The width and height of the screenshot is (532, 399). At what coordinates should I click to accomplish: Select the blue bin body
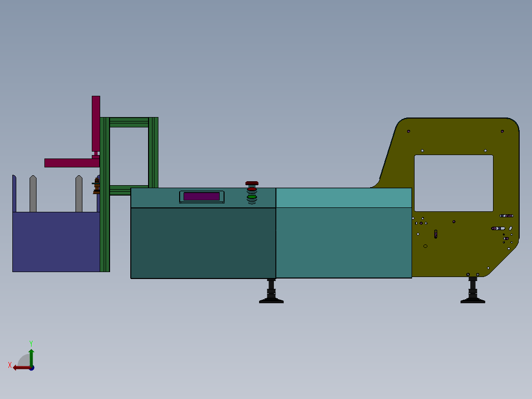[56, 242]
